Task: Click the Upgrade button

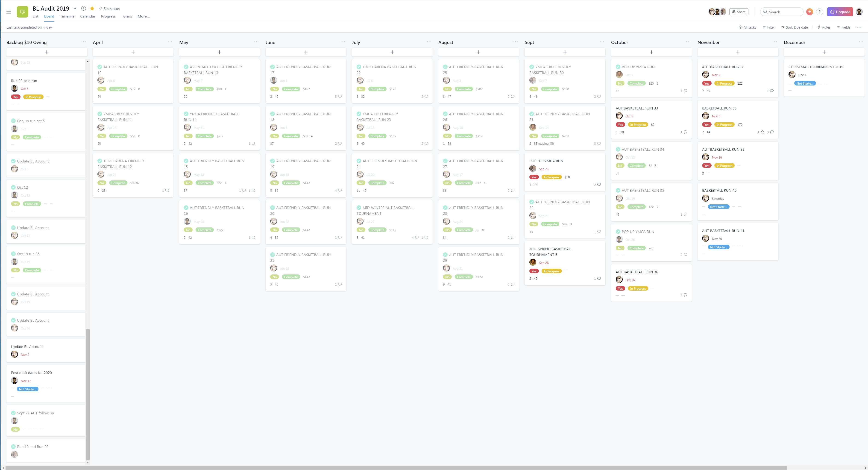Action: [x=840, y=12]
